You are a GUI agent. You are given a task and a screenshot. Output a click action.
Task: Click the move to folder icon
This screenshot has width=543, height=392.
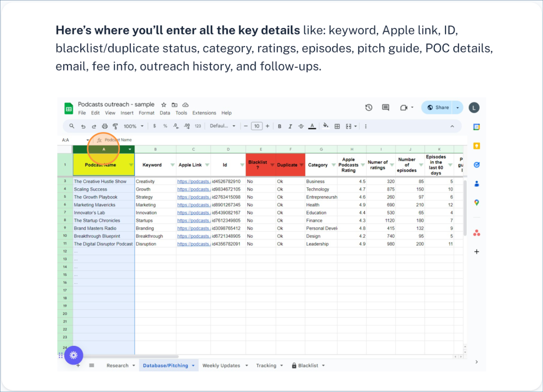point(174,104)
